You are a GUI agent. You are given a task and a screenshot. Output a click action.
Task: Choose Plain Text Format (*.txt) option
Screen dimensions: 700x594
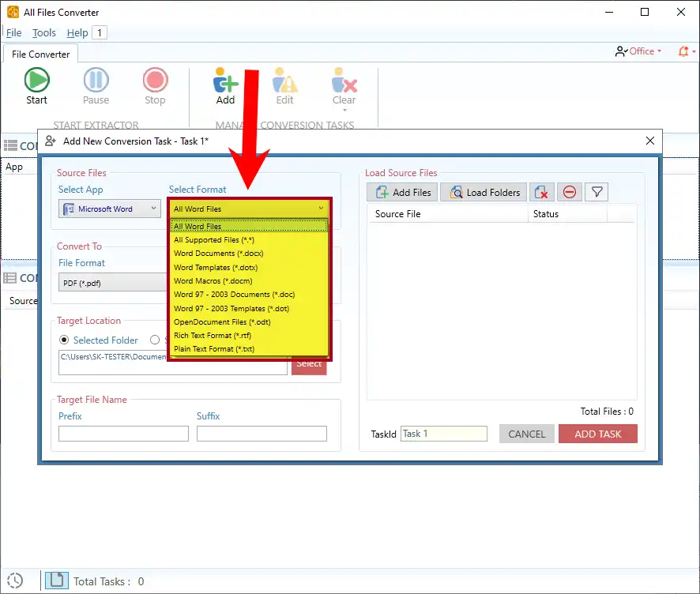click(x=249, y=348)
